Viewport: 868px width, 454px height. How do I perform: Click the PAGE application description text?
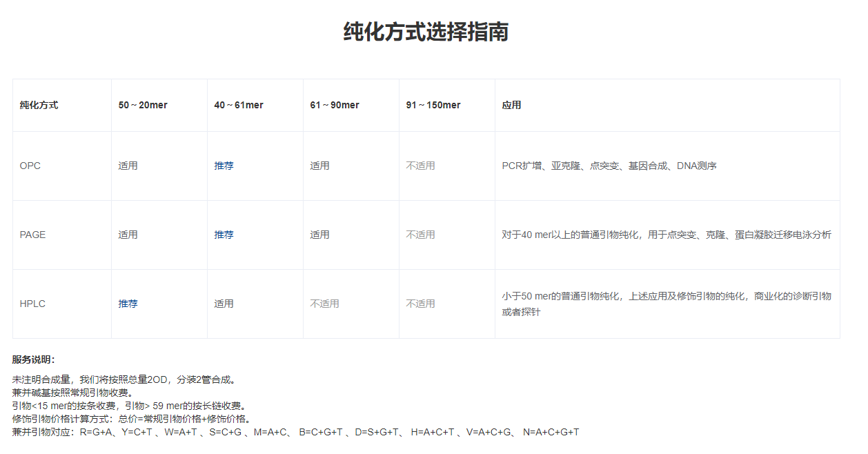(x=666, y=235)
